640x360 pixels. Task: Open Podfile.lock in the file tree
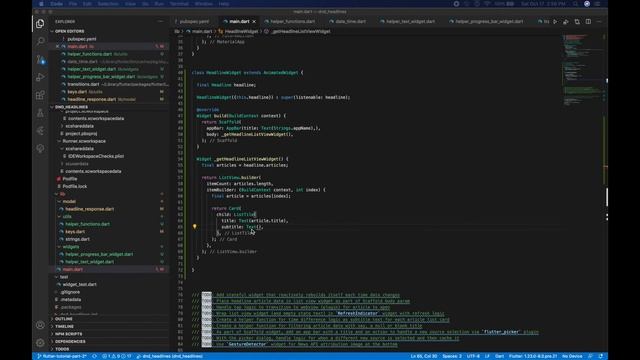coord(75,187)
